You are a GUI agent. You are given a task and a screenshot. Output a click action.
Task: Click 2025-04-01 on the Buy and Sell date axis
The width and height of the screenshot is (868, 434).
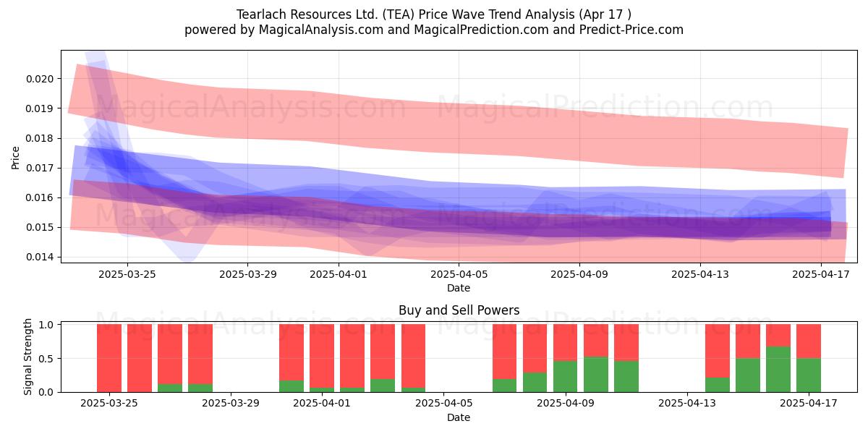pyautogui.click(x=322, y=404)
